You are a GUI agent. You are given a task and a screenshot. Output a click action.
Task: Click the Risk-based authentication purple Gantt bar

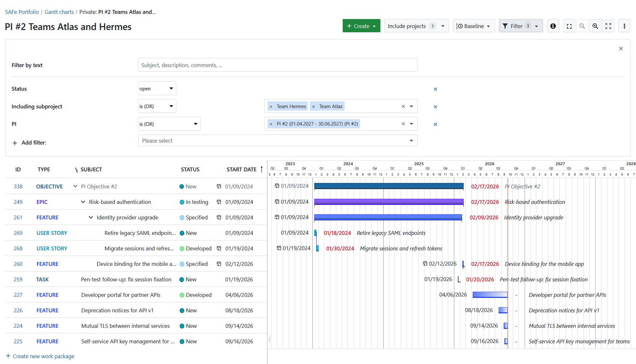389,202
